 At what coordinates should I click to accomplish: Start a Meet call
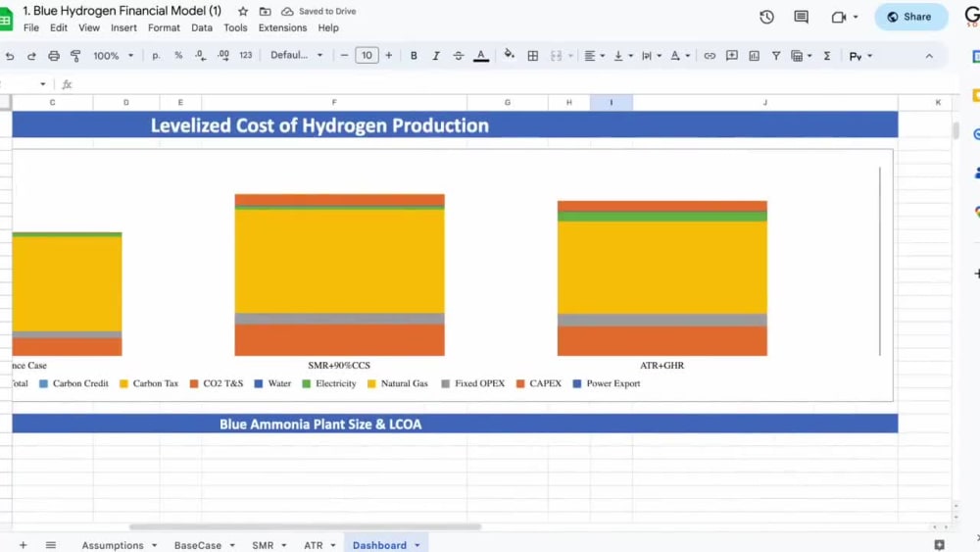pyautogui.click(x=839, y=17)
